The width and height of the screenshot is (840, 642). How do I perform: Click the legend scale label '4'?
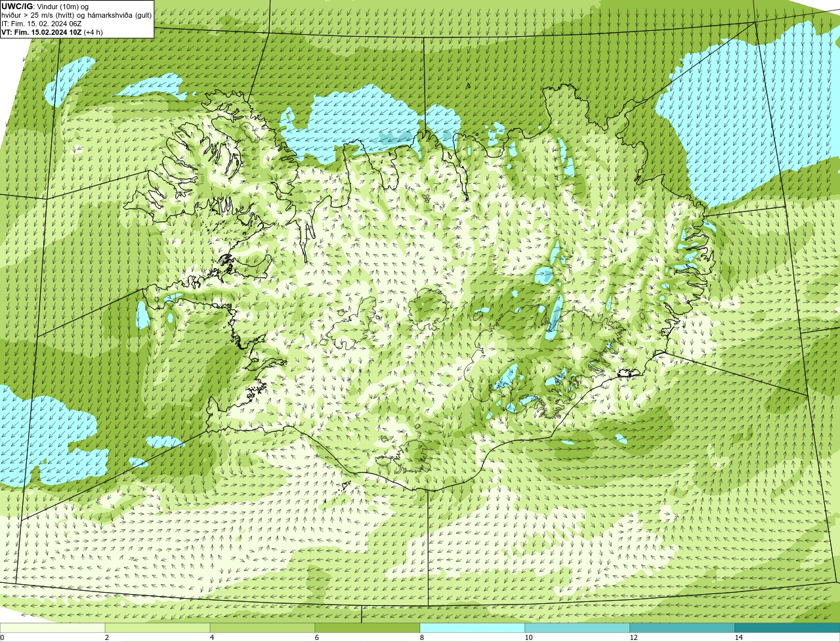pyautogui.click(x=211, y=637)
